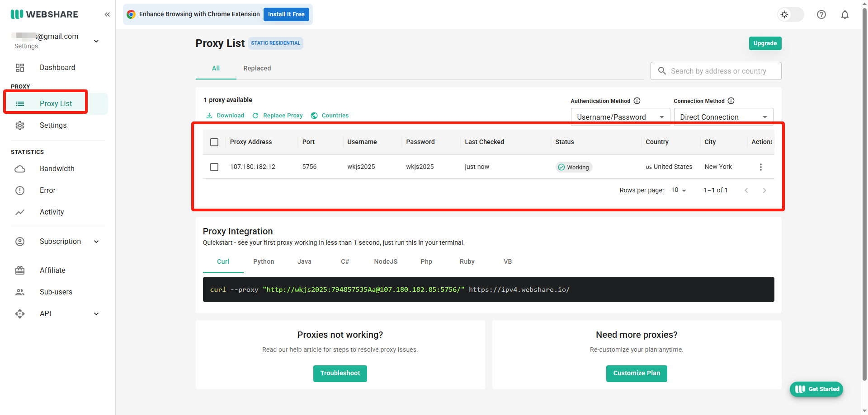Click the STATIC RESIDENTIAL badge
868x415 pixels.
pyautogui.click(x=275, y=43)
